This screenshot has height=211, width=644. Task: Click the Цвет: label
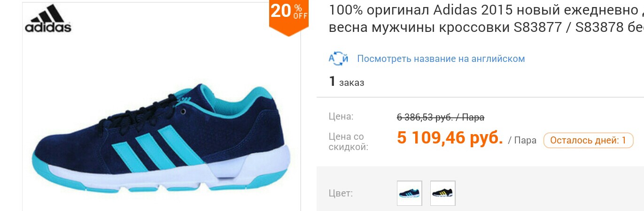(341, 193)
